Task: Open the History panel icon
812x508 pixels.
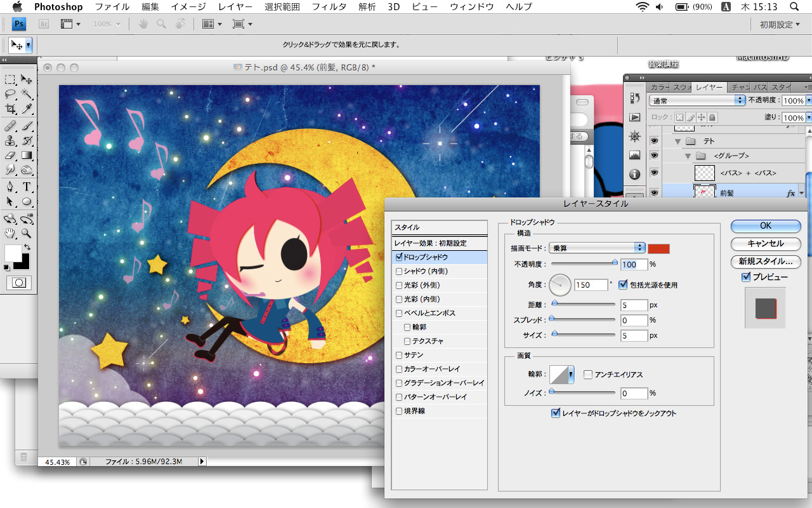Action: click(634, 98)
